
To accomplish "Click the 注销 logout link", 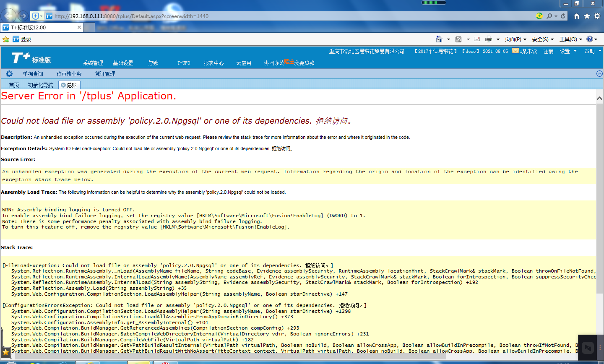I will click(548, 51).
